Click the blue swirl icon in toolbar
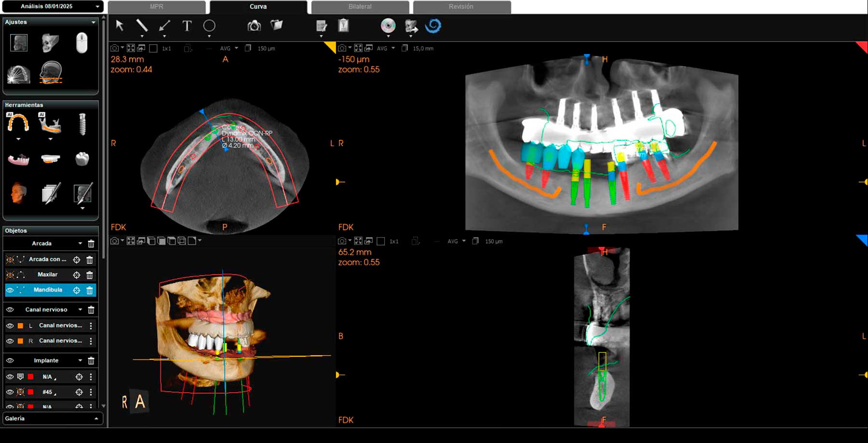The width and height of the screenshot is (868, 443). (x=433, y=26)
